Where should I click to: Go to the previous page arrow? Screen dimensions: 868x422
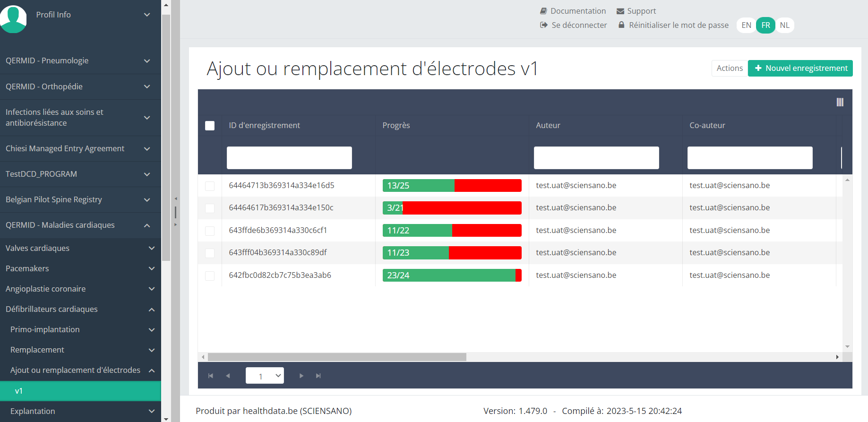pos(228,376)
